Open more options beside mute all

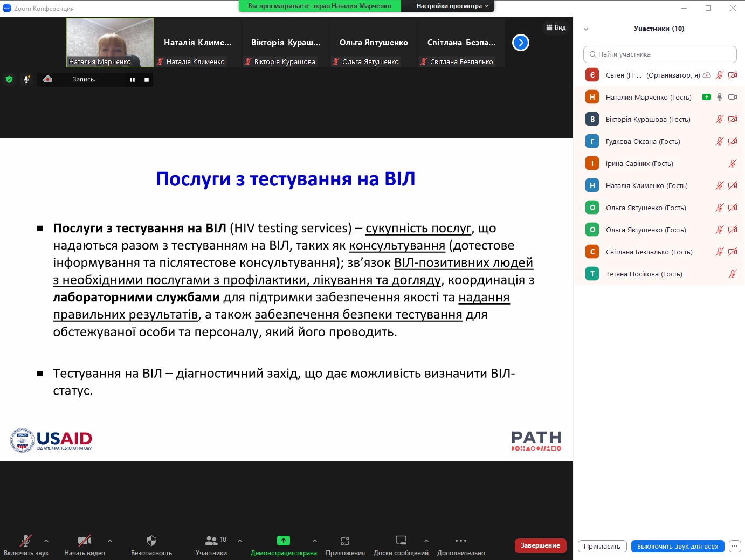coord(735,546)
